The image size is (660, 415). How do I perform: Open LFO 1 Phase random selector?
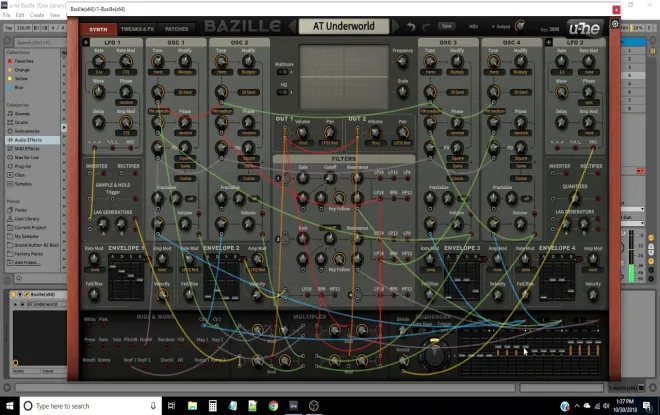[x=126, y=102]
